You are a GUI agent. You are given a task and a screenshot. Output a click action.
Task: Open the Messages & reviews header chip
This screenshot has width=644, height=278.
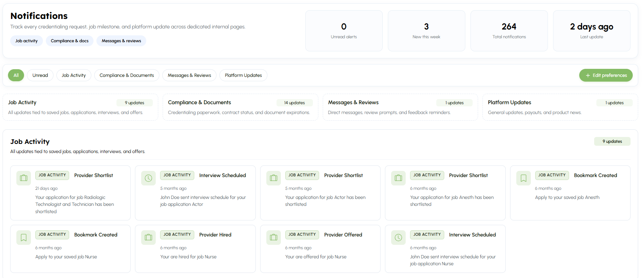pyautogui.click(x=121, y=41)
